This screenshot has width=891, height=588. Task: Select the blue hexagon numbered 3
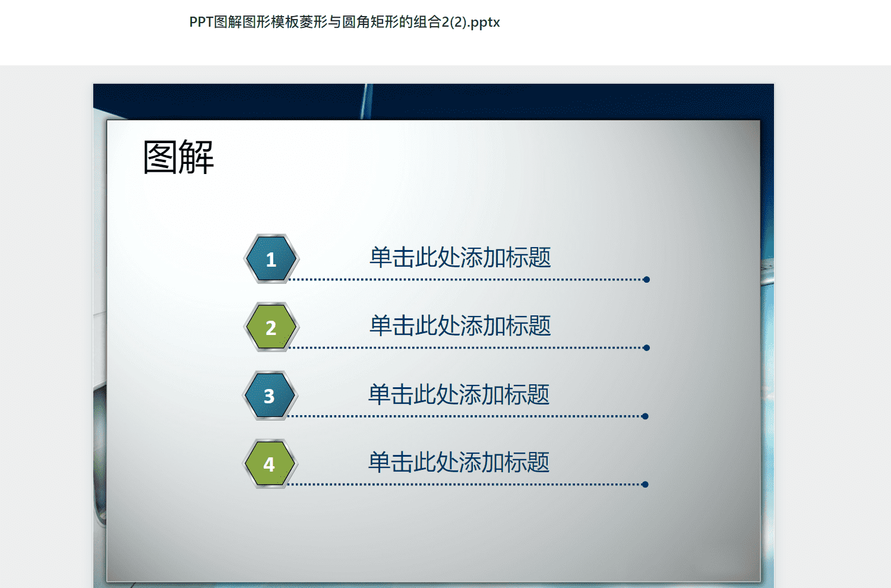pyautogui.click(x=270, y=396)
